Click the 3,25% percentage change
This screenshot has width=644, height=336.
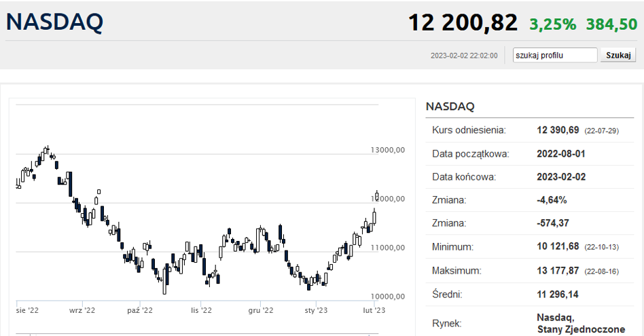click(552, 24)
